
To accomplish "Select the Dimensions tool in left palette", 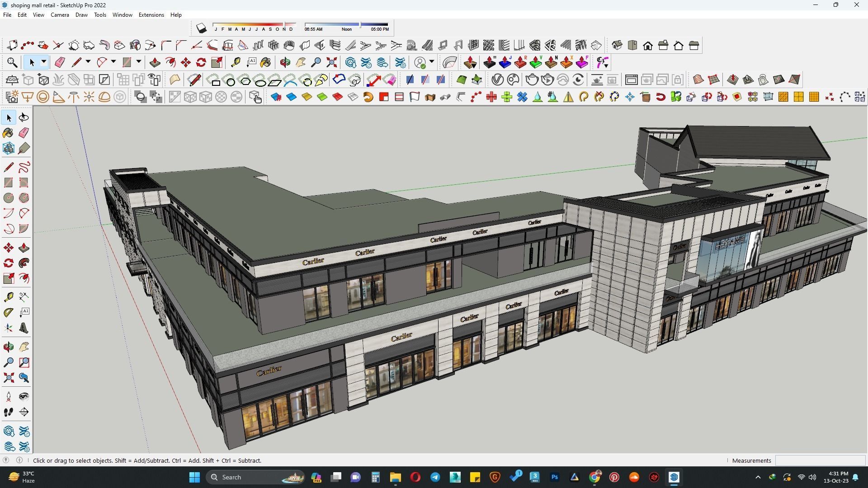I will pyautogui.click(x=24, y=296).
